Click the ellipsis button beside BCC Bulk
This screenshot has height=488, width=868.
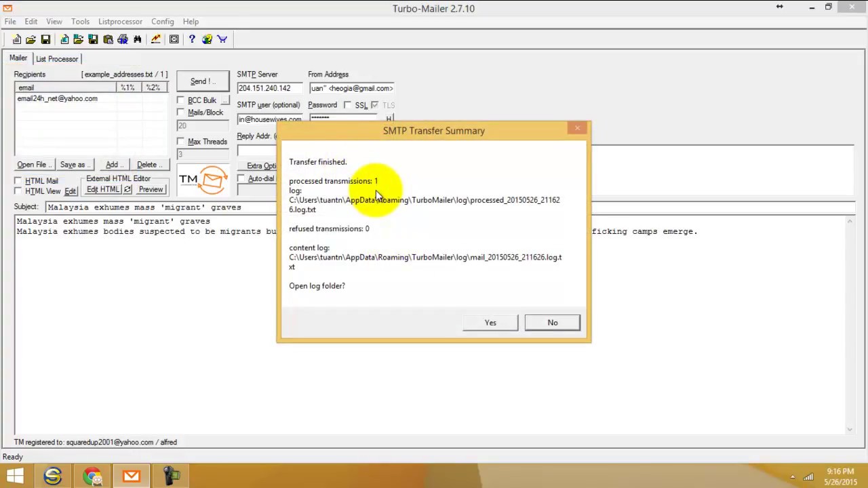pos(225,100)
